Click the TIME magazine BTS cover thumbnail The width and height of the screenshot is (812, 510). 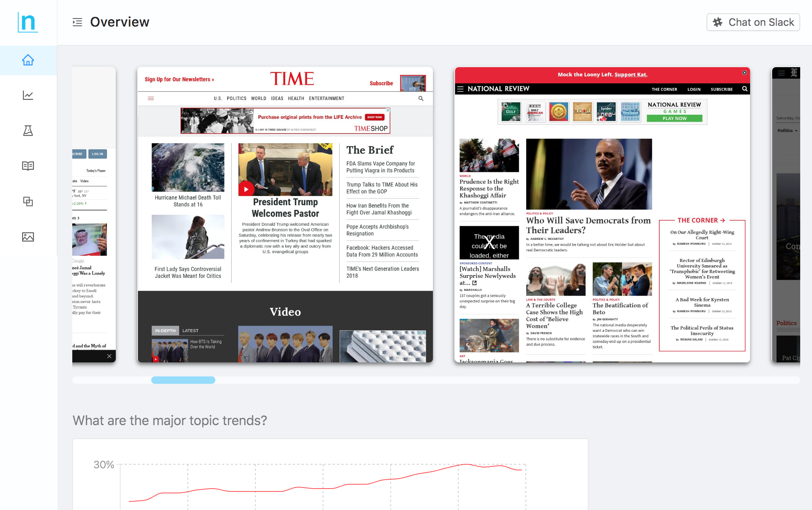click(413, 83)
